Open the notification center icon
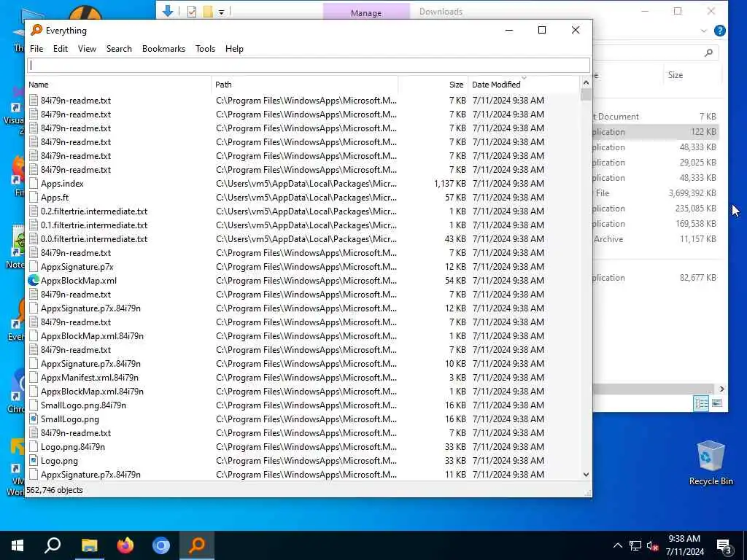747x560 pixels. [724, 547]
